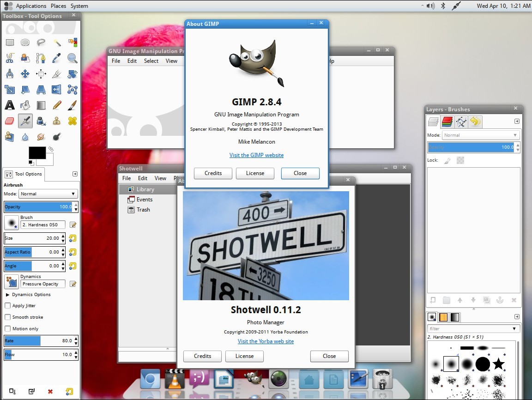Select the Paintbrush tool

pyautogui.click(x=72, y=105)
